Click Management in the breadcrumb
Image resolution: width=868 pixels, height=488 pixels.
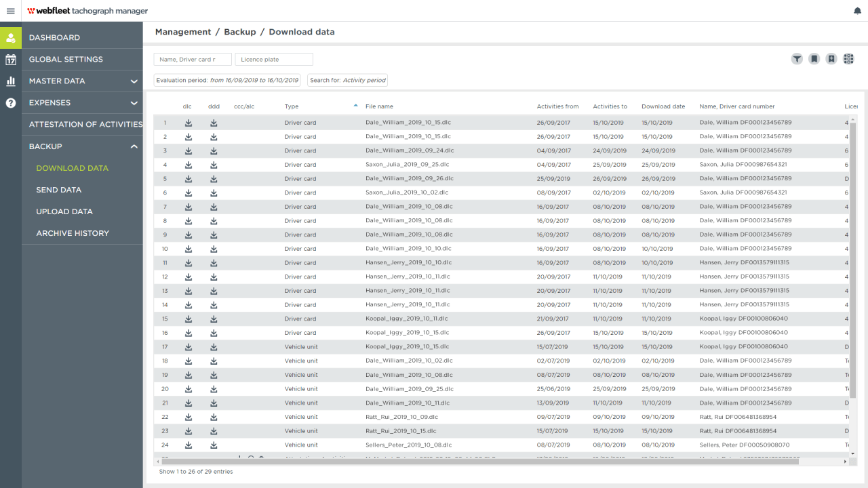point(183,32)
